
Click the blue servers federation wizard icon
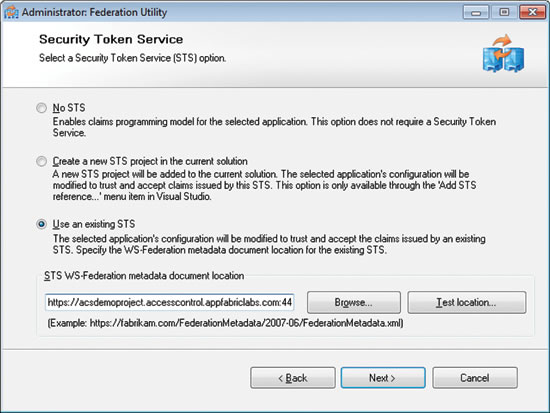point(503,53)
